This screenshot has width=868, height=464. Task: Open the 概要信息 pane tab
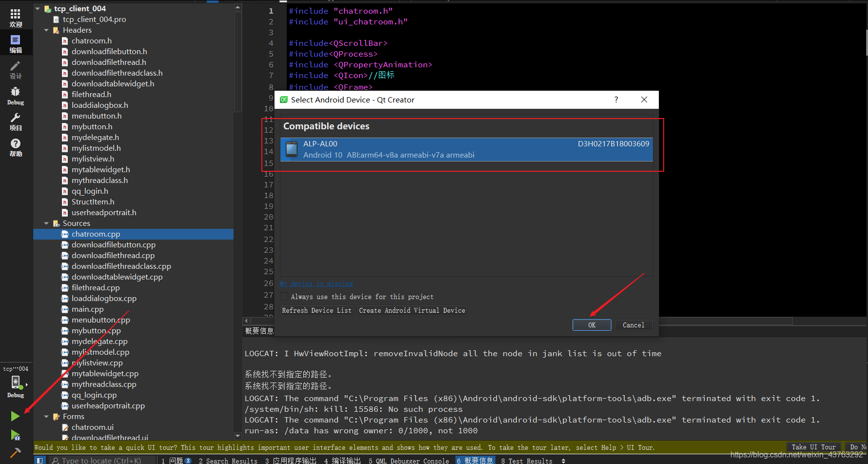point(475,461)
